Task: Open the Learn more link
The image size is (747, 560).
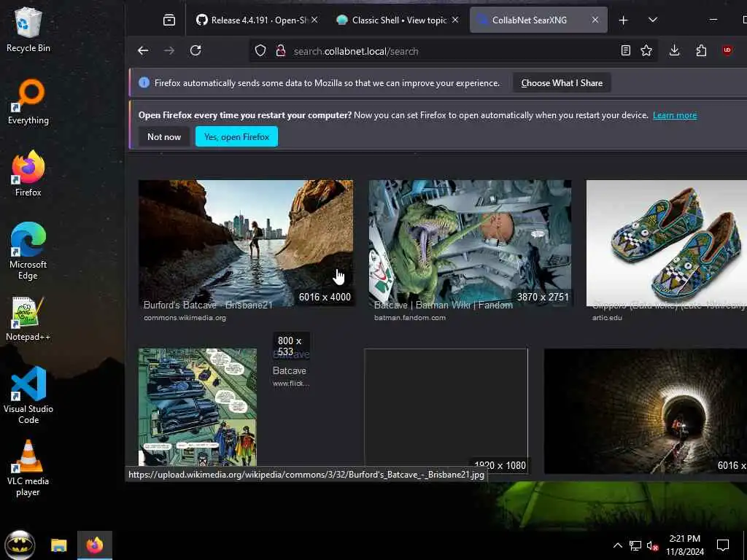Action: click(675, 115)
